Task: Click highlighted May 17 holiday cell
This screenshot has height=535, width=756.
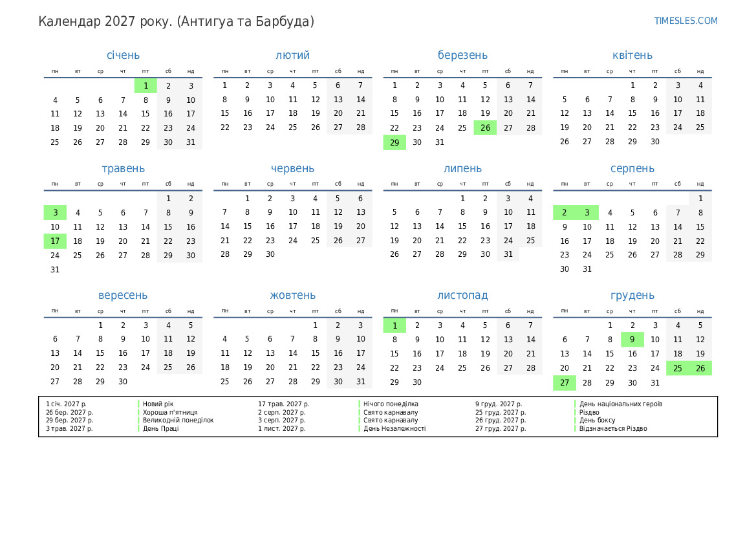Action: (x=55, y=241)
